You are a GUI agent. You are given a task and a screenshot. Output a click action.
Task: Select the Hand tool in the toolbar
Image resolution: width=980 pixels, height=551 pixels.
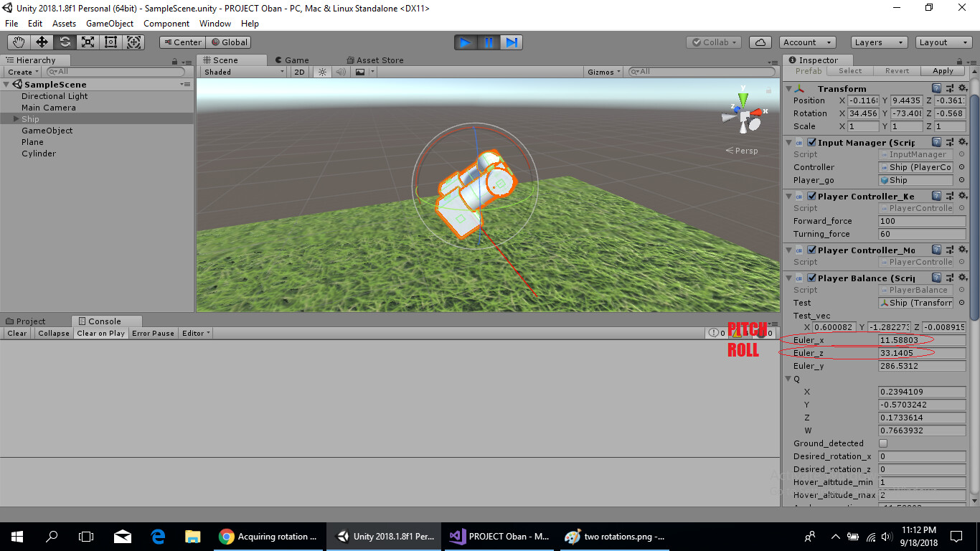(x=18, y=42)
